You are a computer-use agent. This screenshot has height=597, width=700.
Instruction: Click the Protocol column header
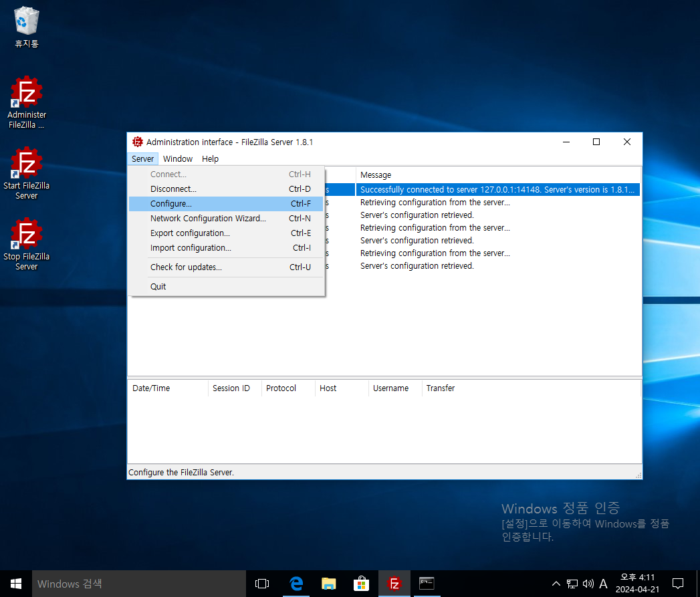(288, 388)
